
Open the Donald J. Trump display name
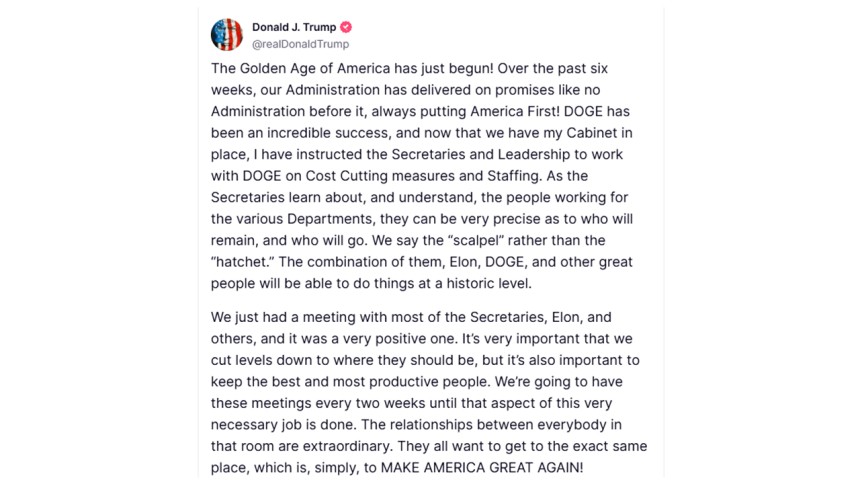click(294, 27)
